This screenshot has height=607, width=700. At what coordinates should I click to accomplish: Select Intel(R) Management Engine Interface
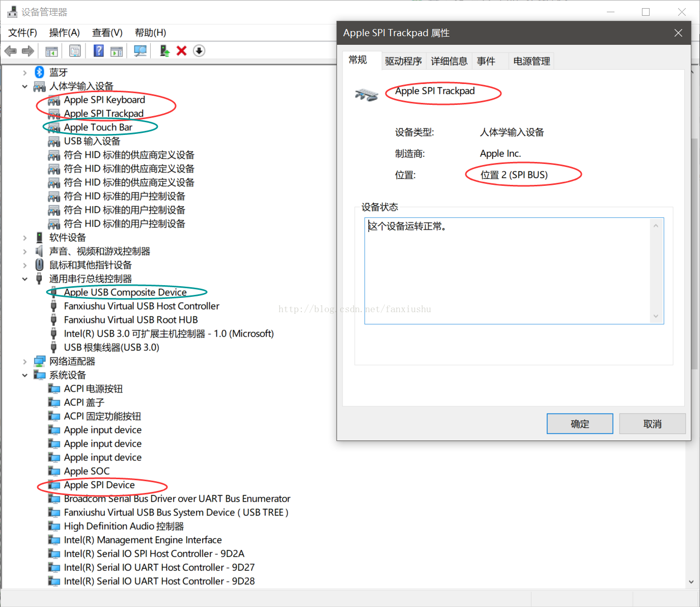[143, 540]
